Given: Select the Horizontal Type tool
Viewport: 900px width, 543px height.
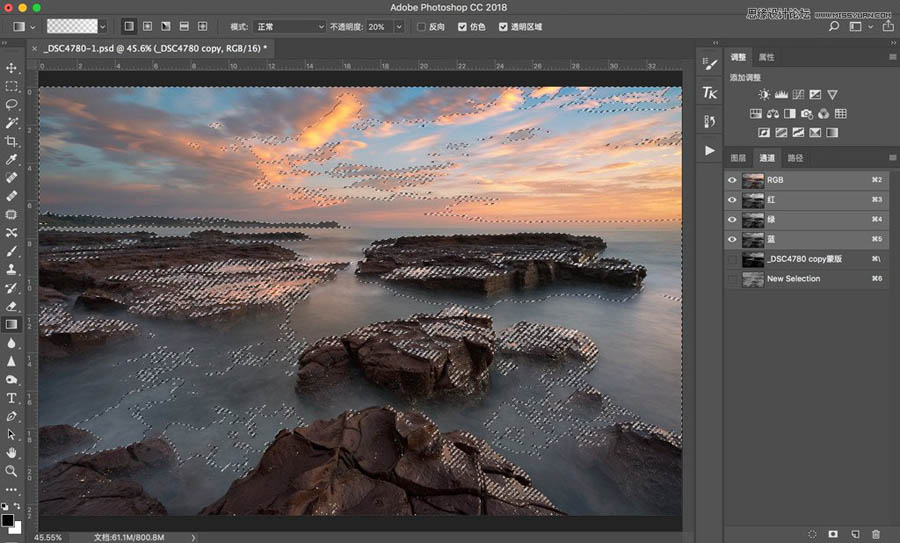Looking at the screenshot, I should pos(11,398).
